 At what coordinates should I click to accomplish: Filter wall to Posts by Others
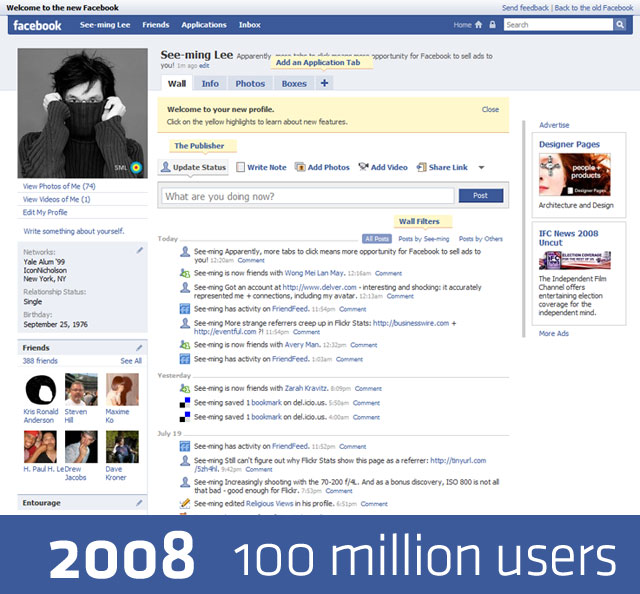[x=481, y=239]
